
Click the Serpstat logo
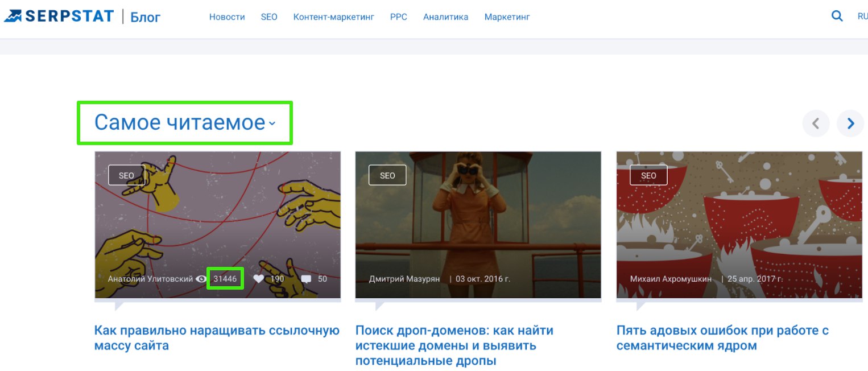(59, 16)
